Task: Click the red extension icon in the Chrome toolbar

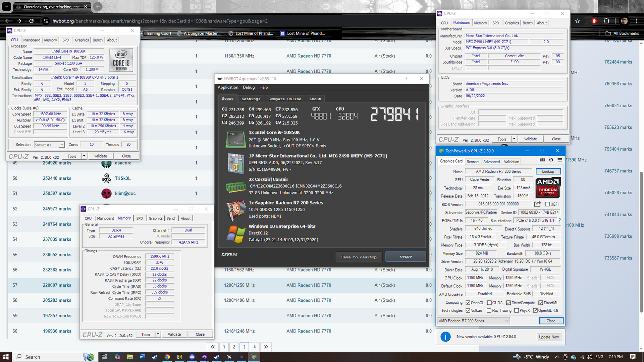Action: (x=594, y=21)
